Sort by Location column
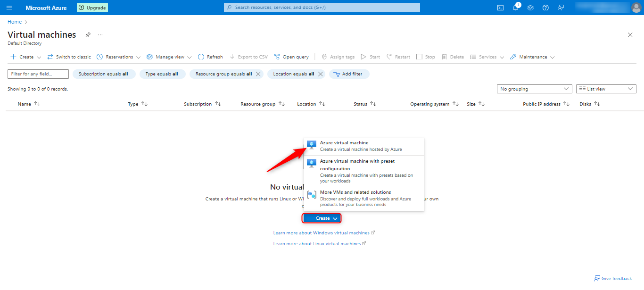Viewport: 644px width, 290px height. pyautogui.click(x=311, y=104)
